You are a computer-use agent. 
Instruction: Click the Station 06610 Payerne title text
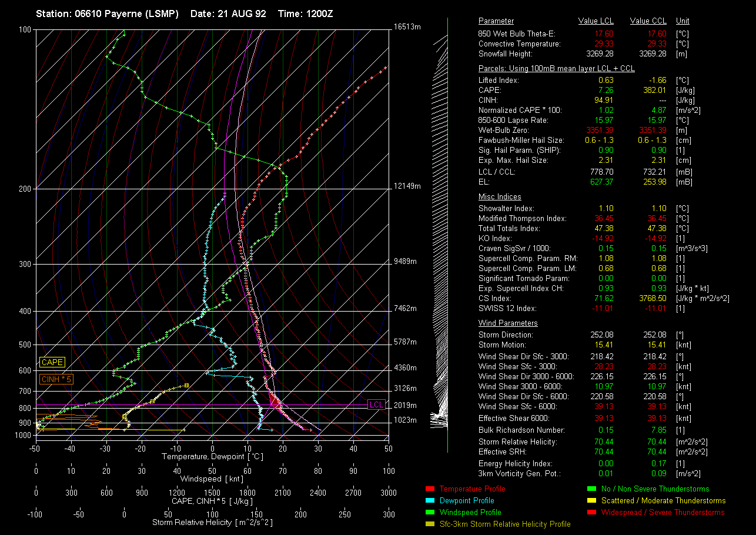tap(107, 14)
